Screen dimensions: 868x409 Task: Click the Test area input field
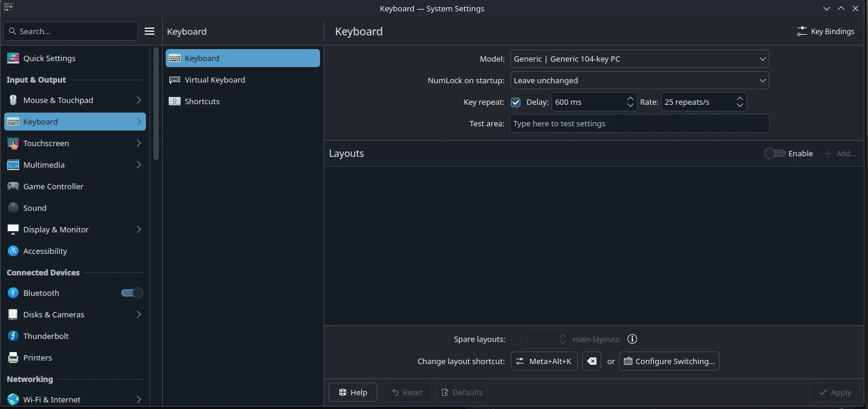click(x=639, y=123)
